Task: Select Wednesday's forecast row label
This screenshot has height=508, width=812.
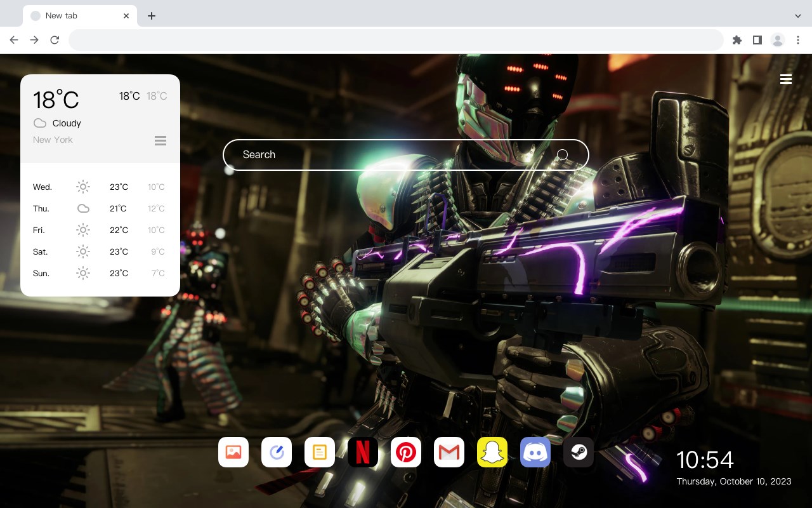Action: pos(43,187)
